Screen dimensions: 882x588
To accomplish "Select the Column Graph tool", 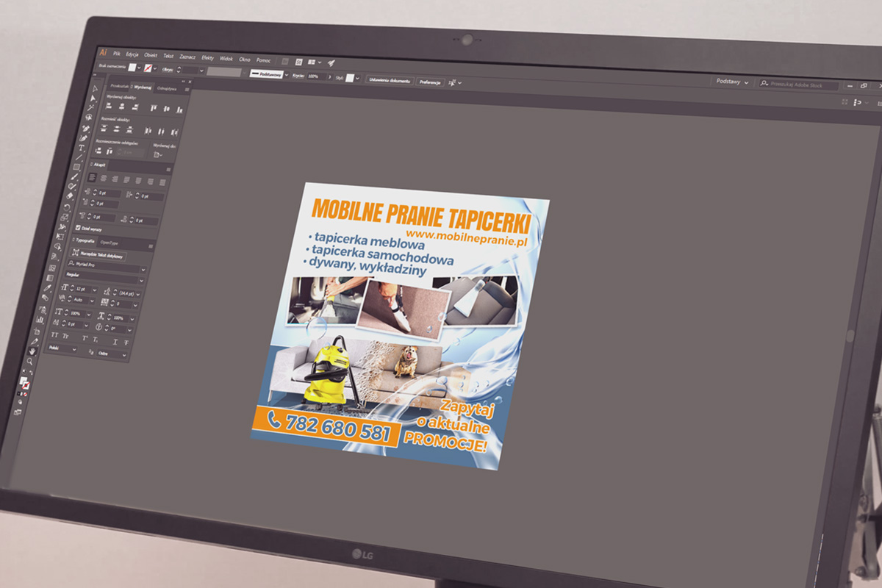I will pyautogui.click(x=41, y=320).
